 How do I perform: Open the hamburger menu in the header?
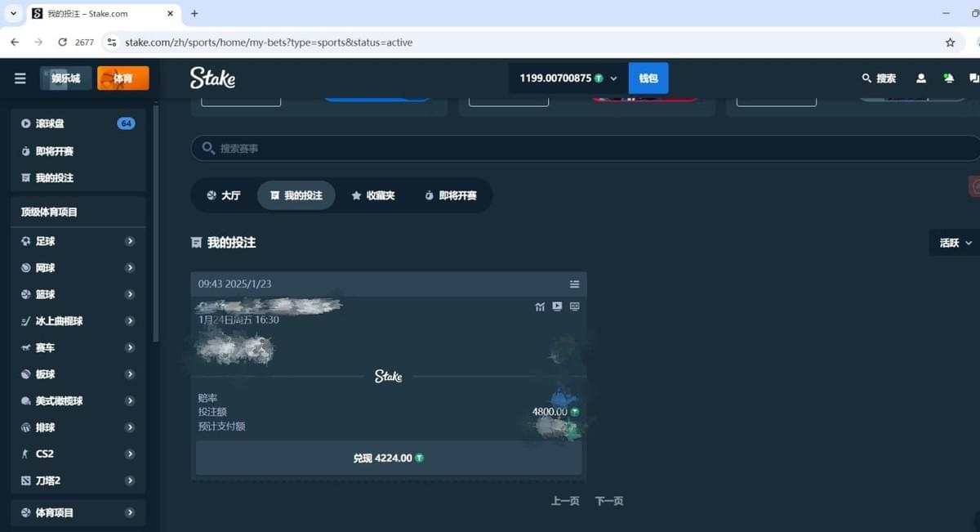click(x=20, y=78)
